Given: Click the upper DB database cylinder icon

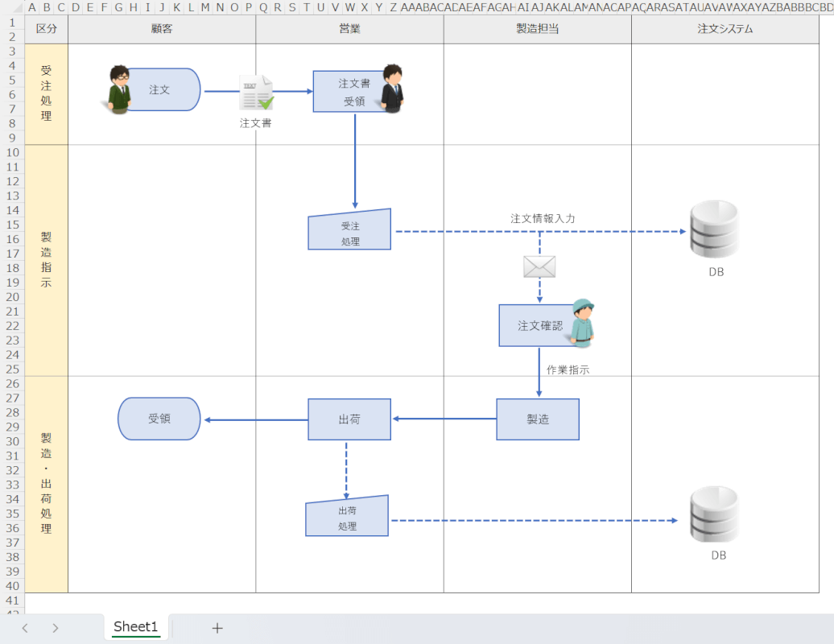Looking at the screenshot, I should tap(714, 229).
